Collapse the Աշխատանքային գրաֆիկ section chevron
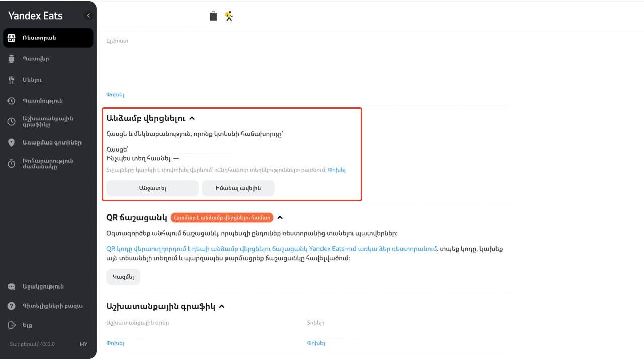This screenshot has height=359, width=644. point(222,306)
